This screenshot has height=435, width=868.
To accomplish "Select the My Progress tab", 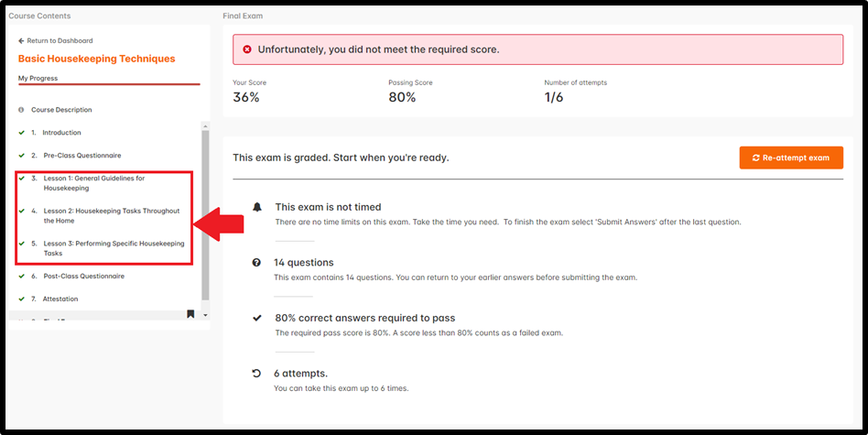I will pyautogui.click(x=38, y=79).
